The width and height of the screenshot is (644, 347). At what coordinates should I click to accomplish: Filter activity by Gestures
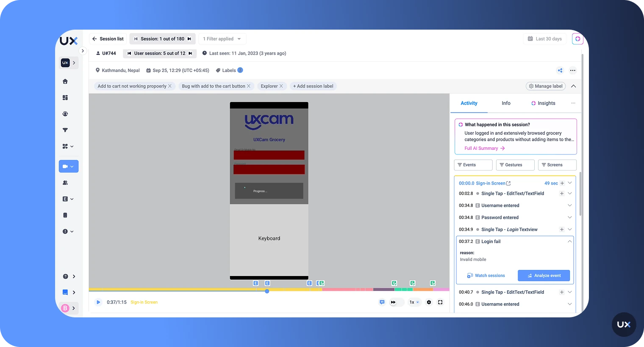click(x=515, y=165)
